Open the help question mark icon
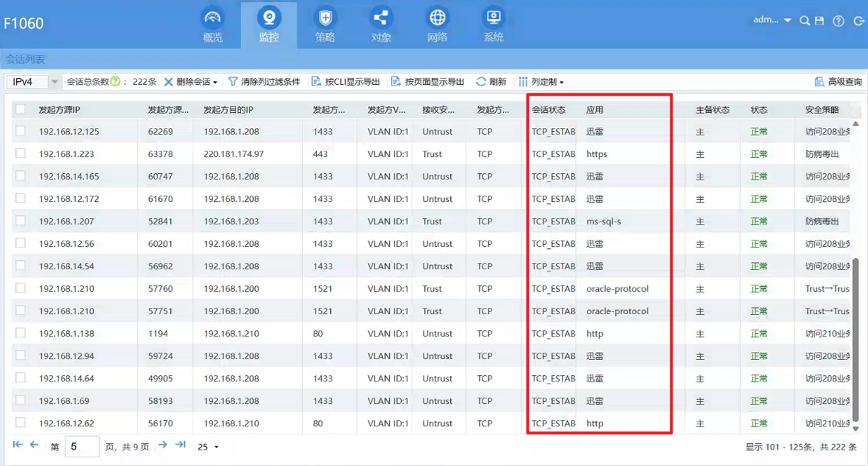This screenshot has width=868, height=466. (x=838, y=21)
